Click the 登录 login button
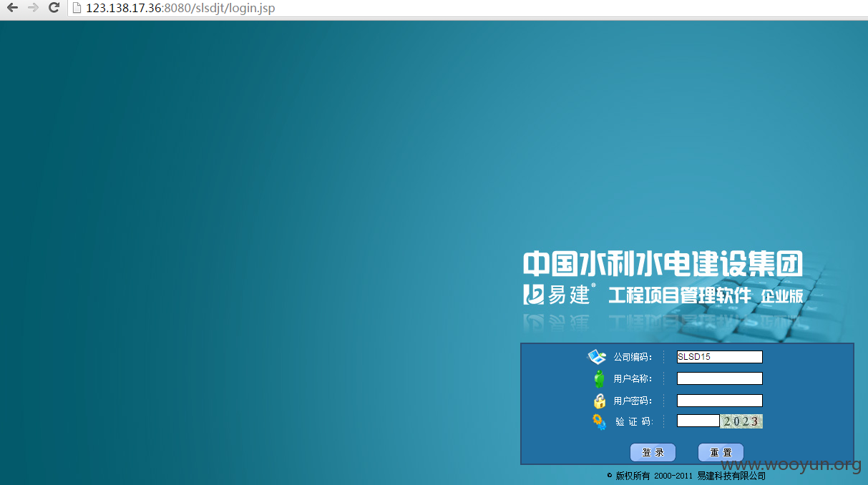 (653, 452)
